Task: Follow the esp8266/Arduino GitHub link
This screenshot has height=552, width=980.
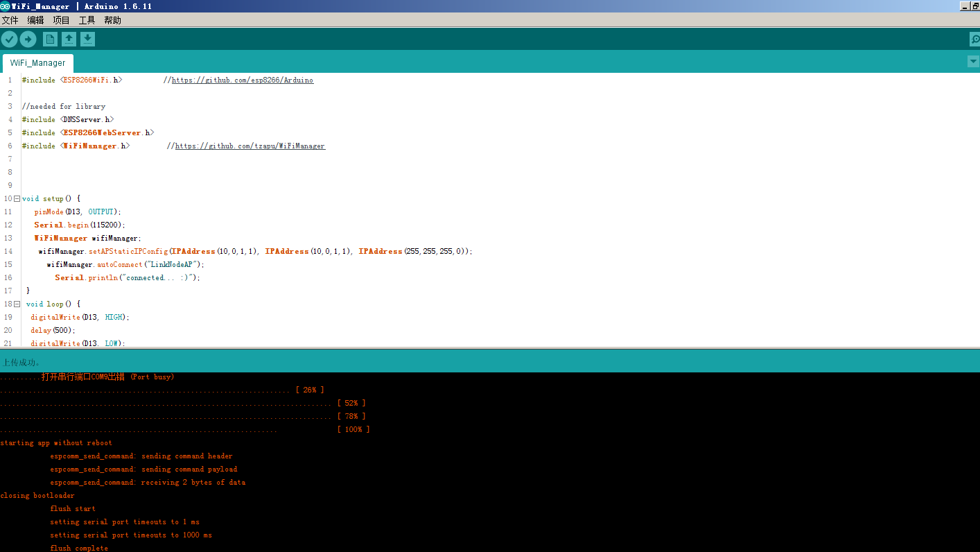Action: pyautogui.click(x=243, y=80)
